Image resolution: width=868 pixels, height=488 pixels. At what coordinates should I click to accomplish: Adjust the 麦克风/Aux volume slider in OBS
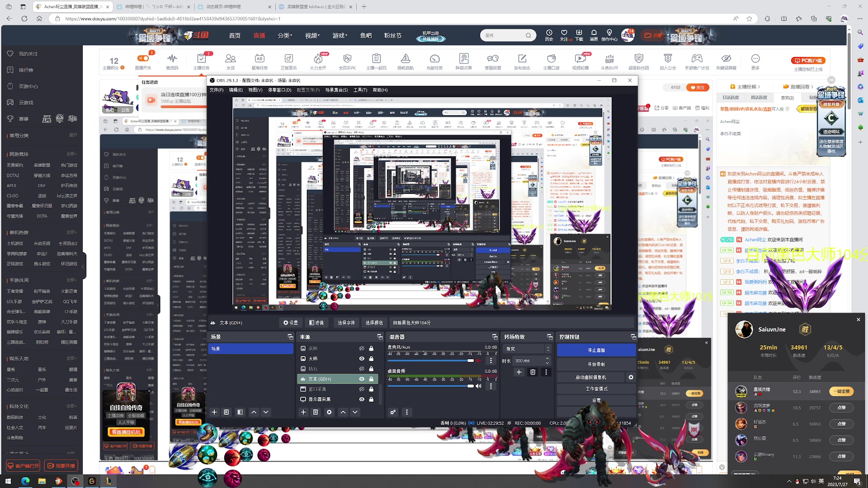pyautogui.click(x=430, y=361)
